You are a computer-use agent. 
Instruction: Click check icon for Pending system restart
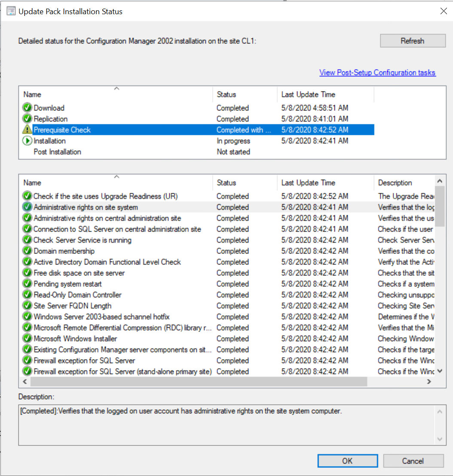(x=27, y=284)
